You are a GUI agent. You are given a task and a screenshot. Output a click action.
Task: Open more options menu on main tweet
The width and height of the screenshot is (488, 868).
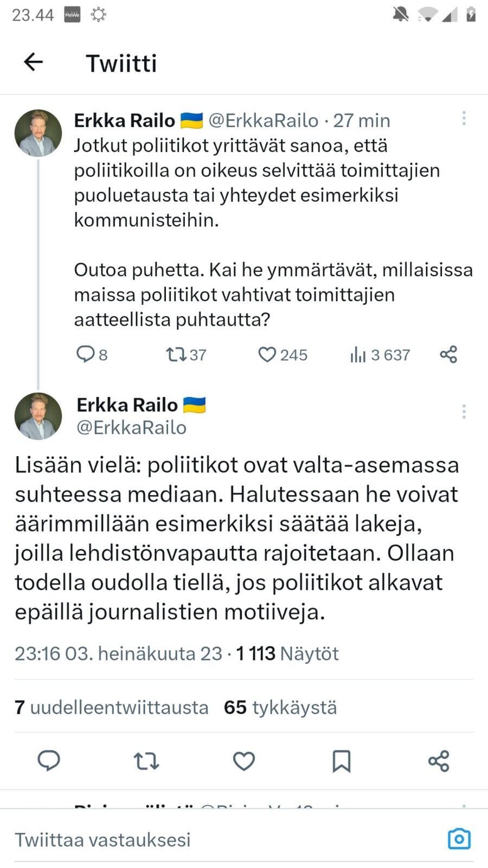[464, 412]
